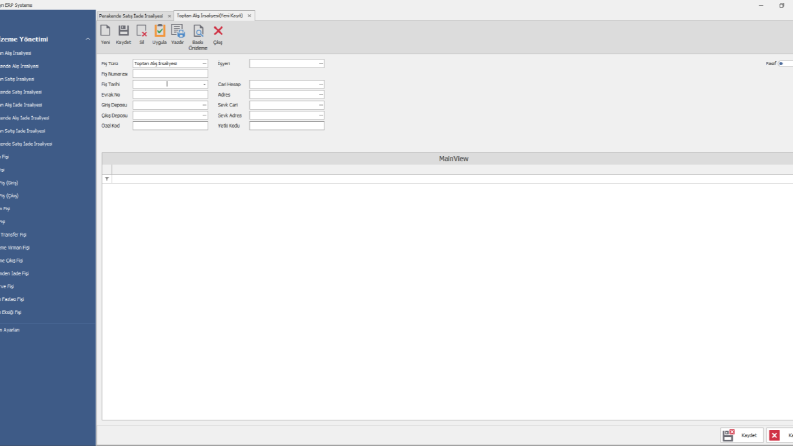
Task: Click the red X button at bottom right
Action: point(774,435)
